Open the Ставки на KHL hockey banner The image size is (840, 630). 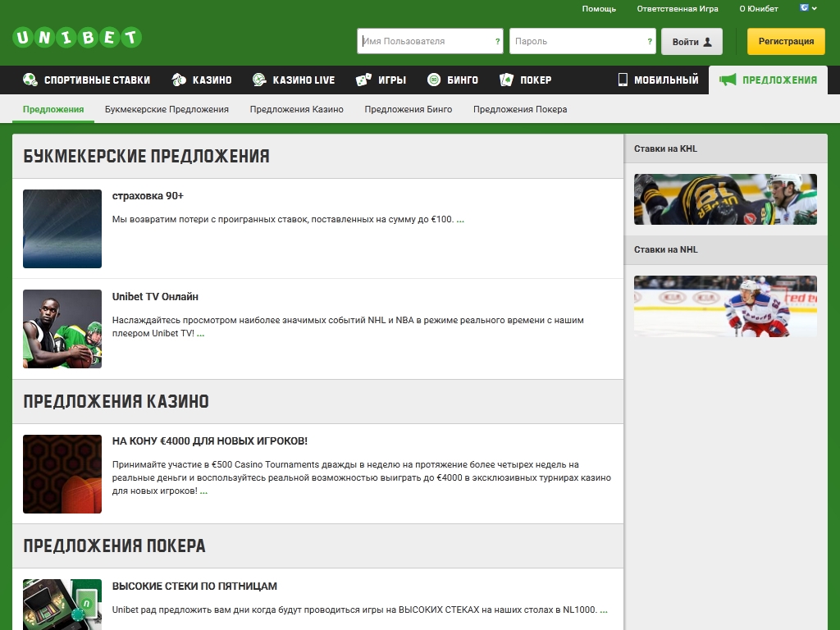tap(725, 199)
